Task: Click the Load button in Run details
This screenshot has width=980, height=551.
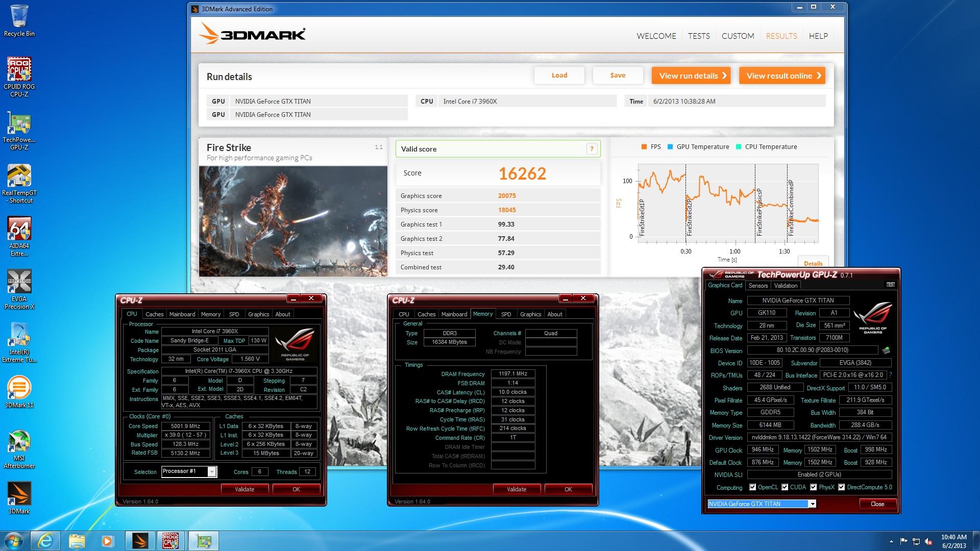Action: 559,76
